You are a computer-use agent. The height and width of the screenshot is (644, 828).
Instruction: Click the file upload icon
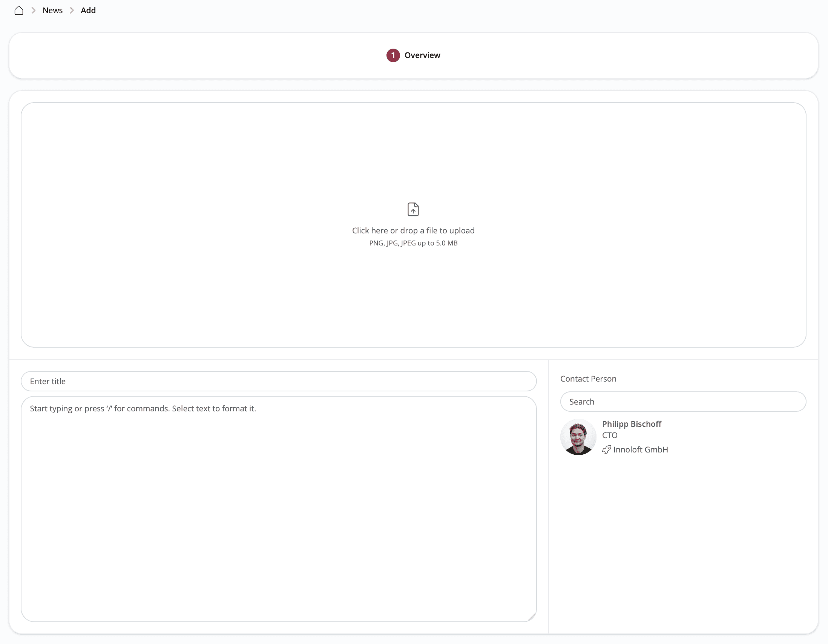tap(413, 209)
